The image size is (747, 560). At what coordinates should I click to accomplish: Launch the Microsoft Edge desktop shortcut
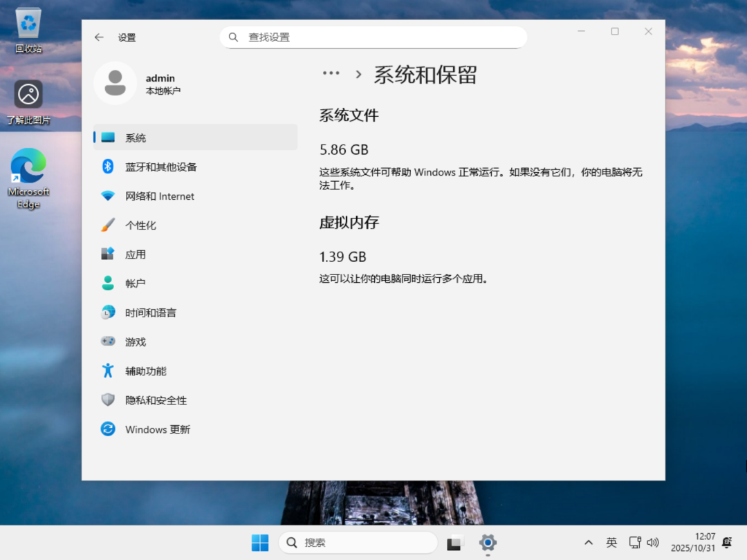(x=28, y=178)
